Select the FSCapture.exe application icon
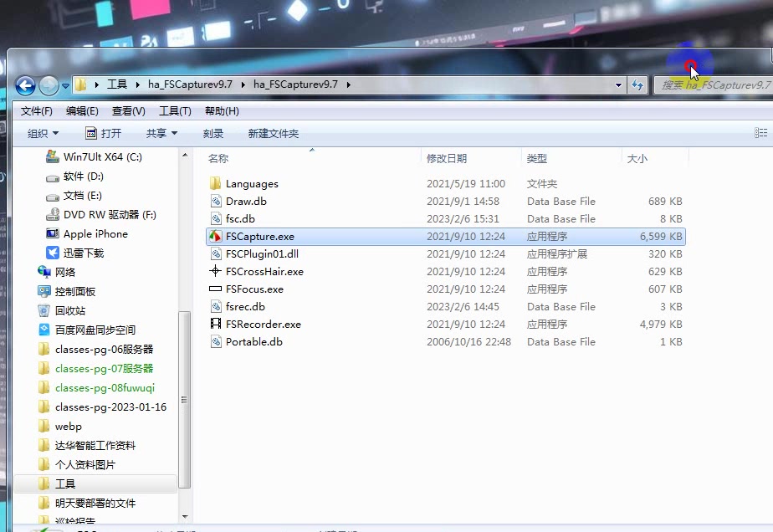 click(x=215, y=237)
